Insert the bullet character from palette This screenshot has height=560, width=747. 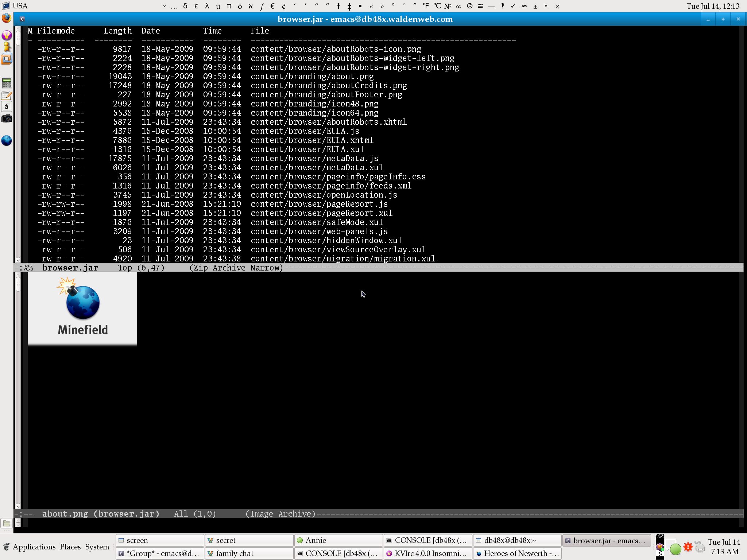(x=360, y=6)
